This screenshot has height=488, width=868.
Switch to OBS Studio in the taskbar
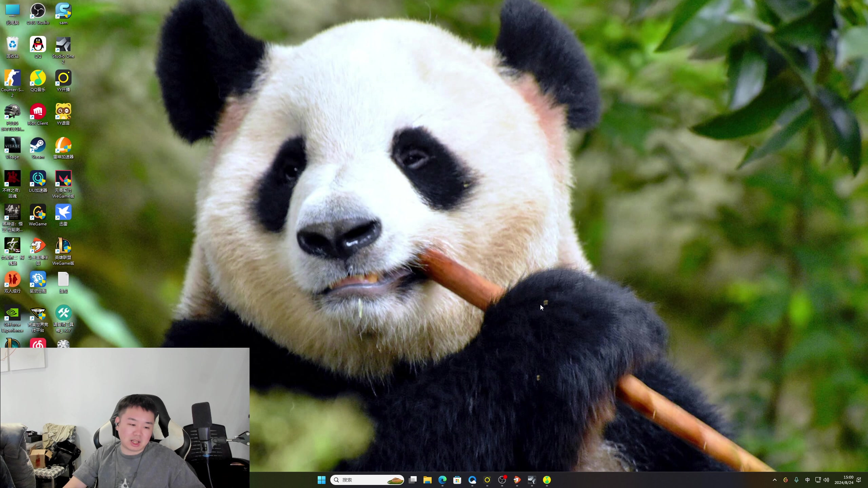pos(502,480)
